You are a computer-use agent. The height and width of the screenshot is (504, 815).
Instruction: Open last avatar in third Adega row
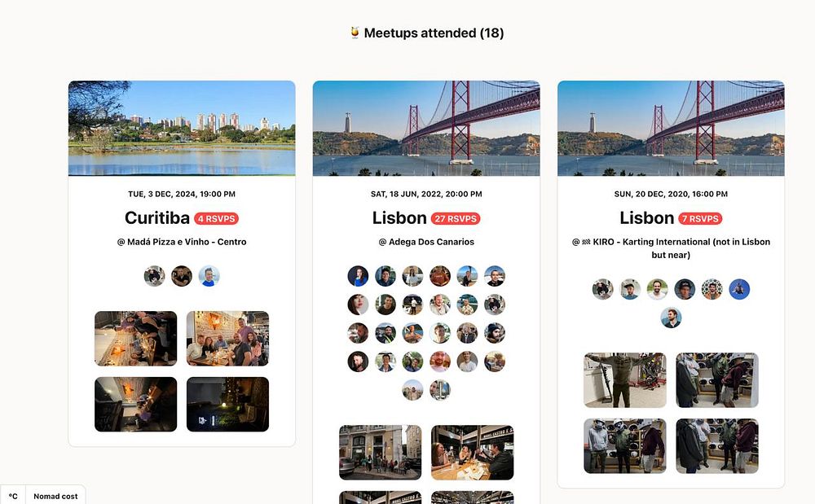pyautogui.click(x=495, y=333)
